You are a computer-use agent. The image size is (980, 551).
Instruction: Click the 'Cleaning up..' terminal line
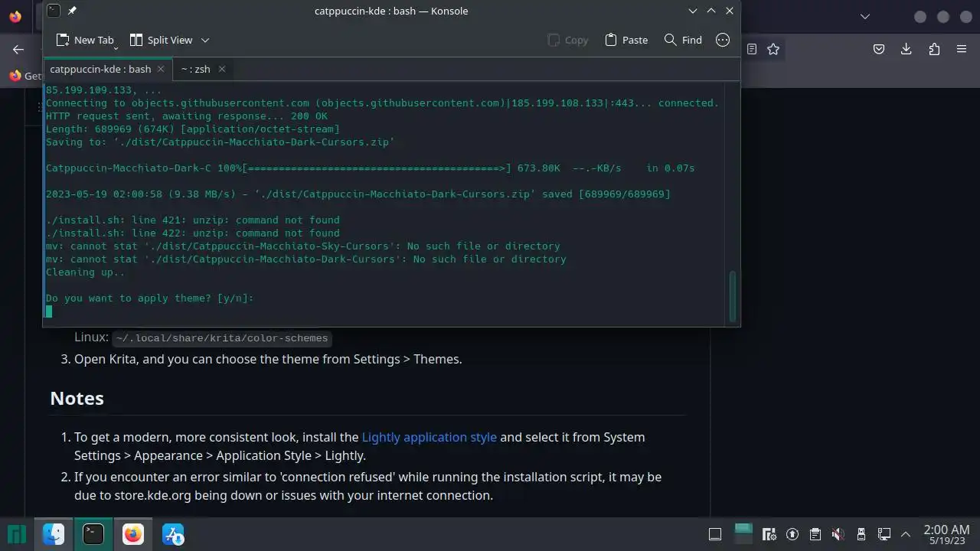[x=85, y=272]
